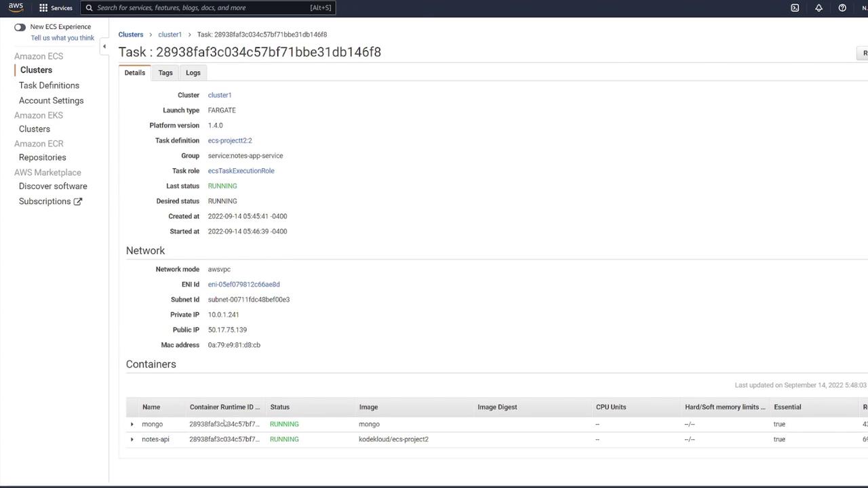Click the RUNNING status of the mongo container
Screen dimensions: 868x488
pyautogui.click(x=284, y=424)
